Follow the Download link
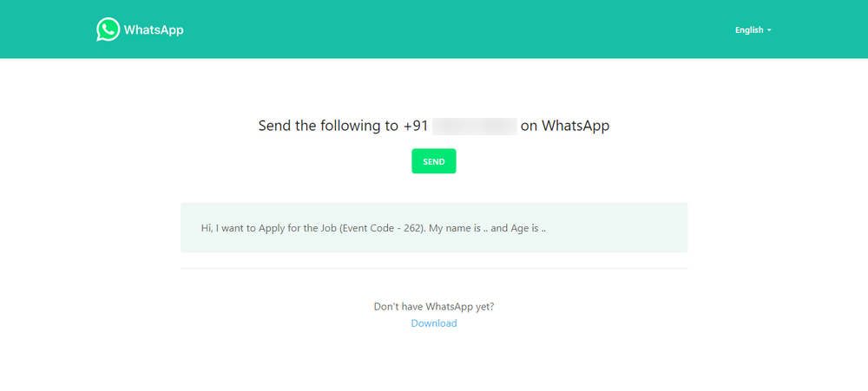 pyautogui.click(x=434, y=323)
